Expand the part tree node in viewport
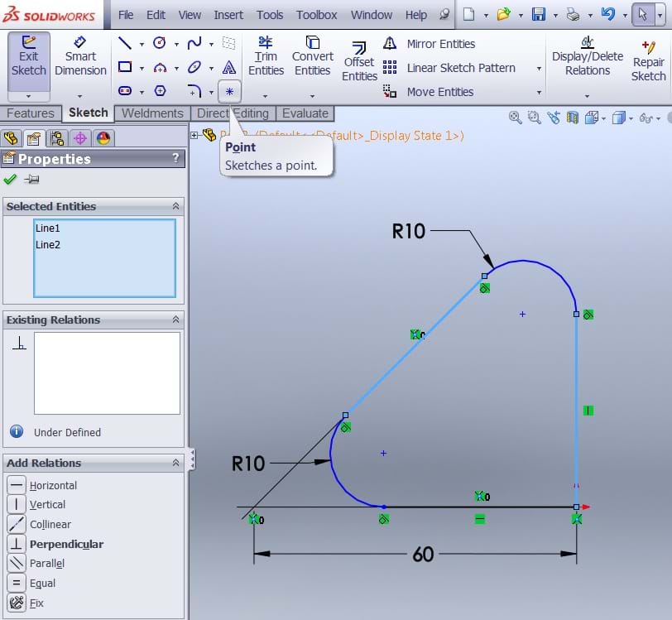Screen dimensions: 672x620 [194, 135]
